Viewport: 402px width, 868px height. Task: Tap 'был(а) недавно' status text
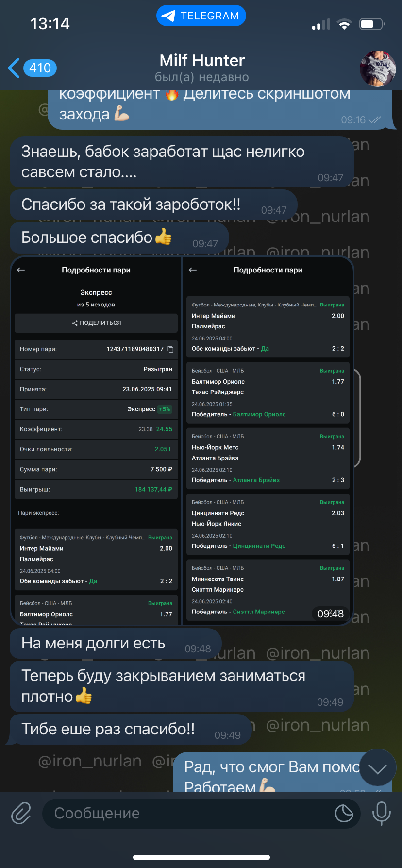click(x=202, y=77)
